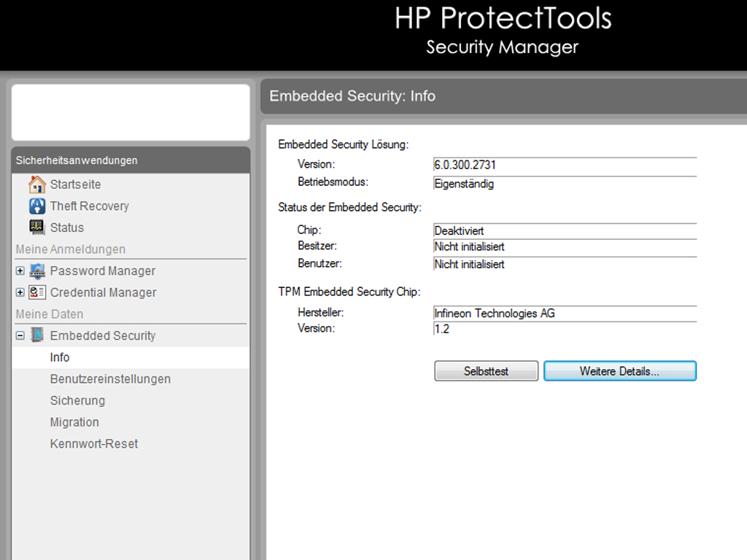
Task: Click the Weitere Details button
Action: [619, 371]
